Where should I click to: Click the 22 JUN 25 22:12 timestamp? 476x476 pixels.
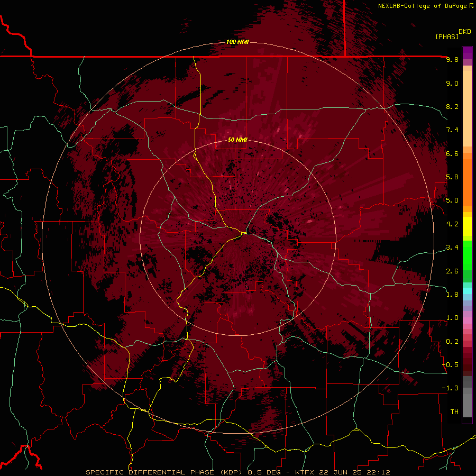coord(355,472)
